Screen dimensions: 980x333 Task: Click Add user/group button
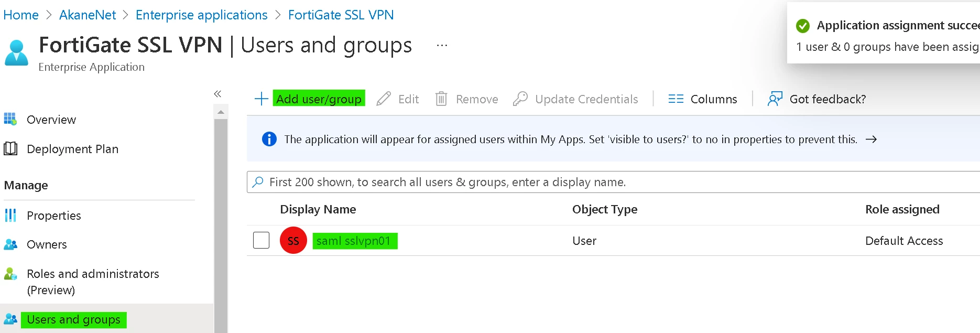point(319,99)
